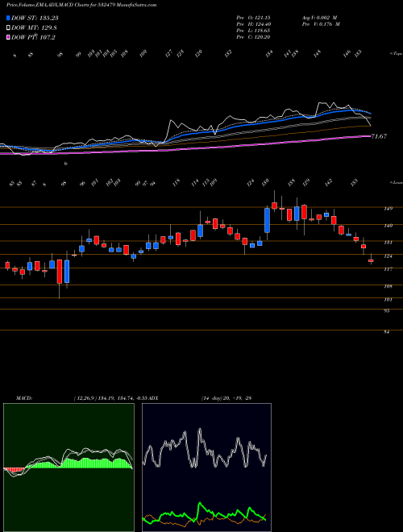403x532 pixels.
Task: Click the MACD (12,26,9) values text
Action: click(x=110, y=398)
